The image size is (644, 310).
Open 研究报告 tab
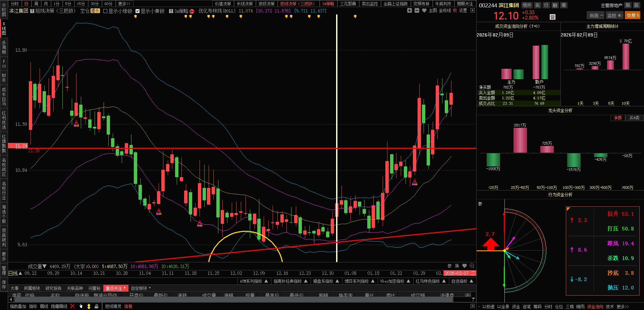coord(53,288)
